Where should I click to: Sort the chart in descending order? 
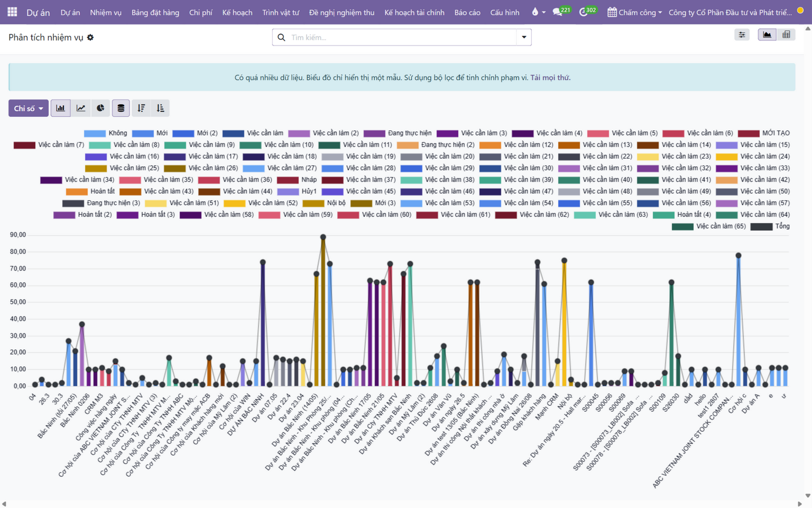(141, 108)
